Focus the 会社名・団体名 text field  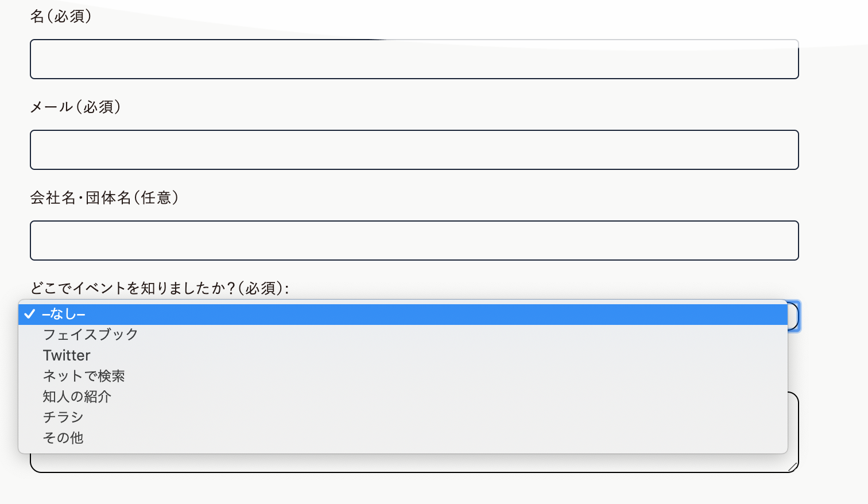coord(414,241)
